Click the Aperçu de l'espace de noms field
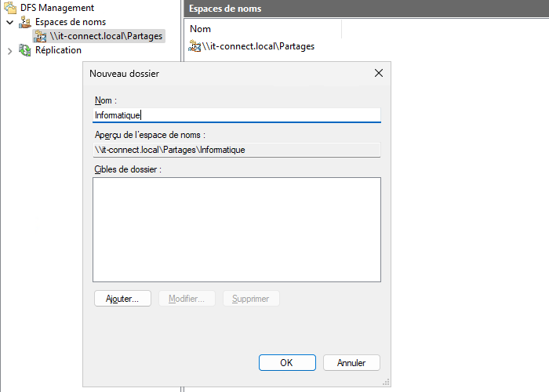Viewport: 549px width, 392px height. 237,150
